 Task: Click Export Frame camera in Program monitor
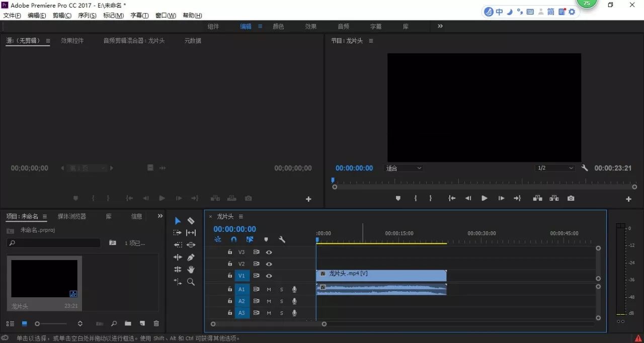[x=571, y=199]
